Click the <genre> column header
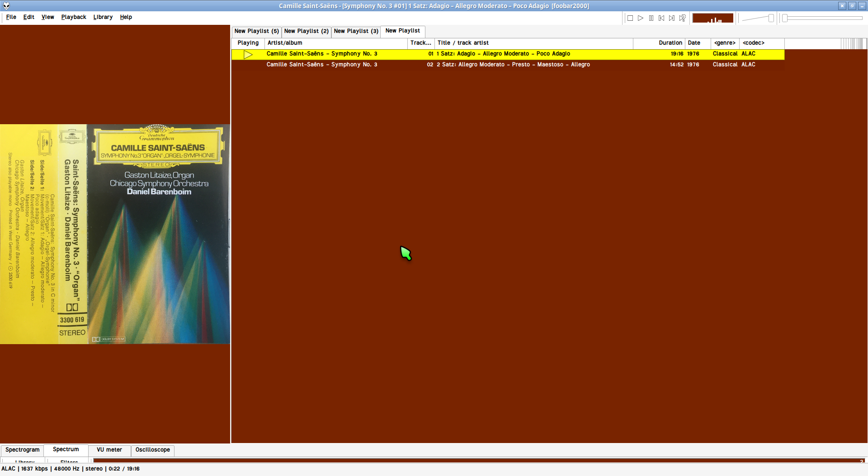The height and width of the screenshot is (476, 868). tap(725, 43)
